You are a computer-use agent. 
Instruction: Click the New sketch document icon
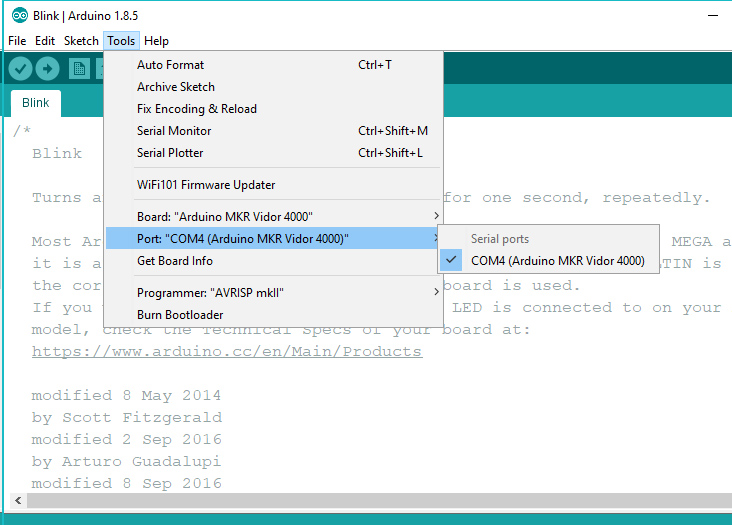(78, 68)
